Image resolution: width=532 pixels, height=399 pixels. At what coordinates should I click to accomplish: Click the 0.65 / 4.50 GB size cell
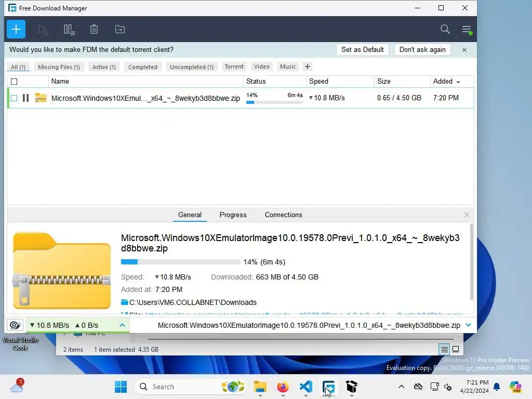point(399,98)
